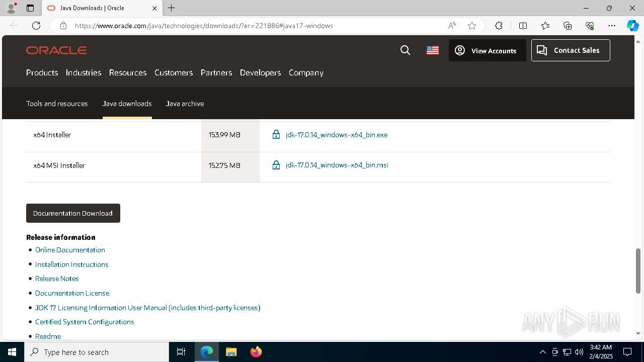Click the View Accounts button
The width and height of the screenshot is (644, 362).
pos(487,50)
